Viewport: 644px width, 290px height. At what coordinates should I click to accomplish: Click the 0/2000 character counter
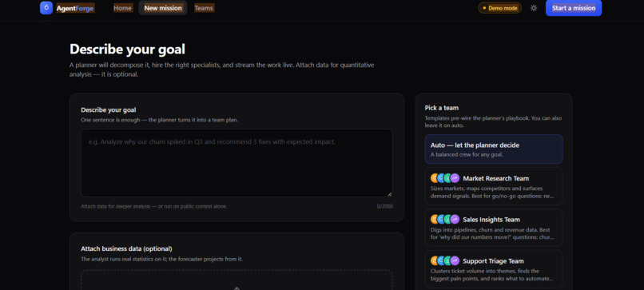tap(385, 206)
